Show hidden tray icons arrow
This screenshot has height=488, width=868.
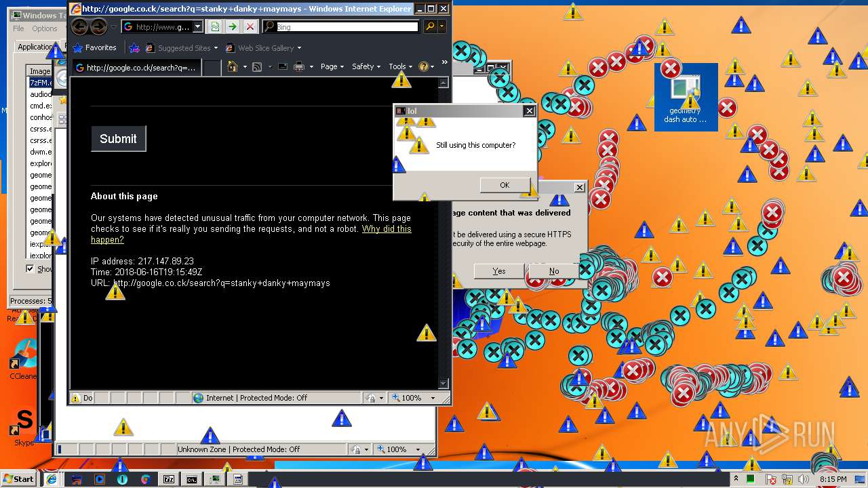[736, 479]
